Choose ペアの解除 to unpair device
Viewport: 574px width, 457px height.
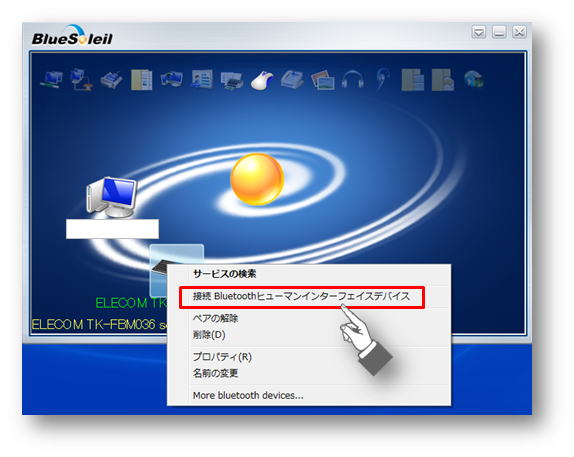pos(215,318)
